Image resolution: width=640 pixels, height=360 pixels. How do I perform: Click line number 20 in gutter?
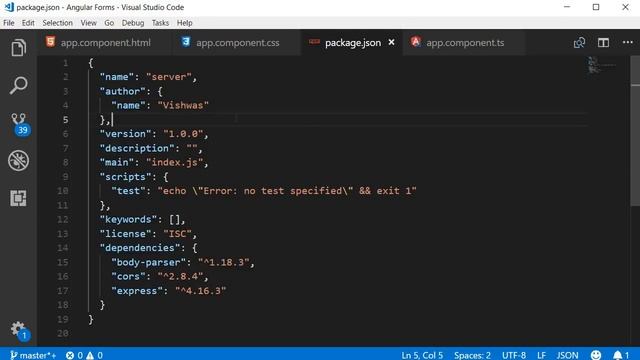point(63,333)
